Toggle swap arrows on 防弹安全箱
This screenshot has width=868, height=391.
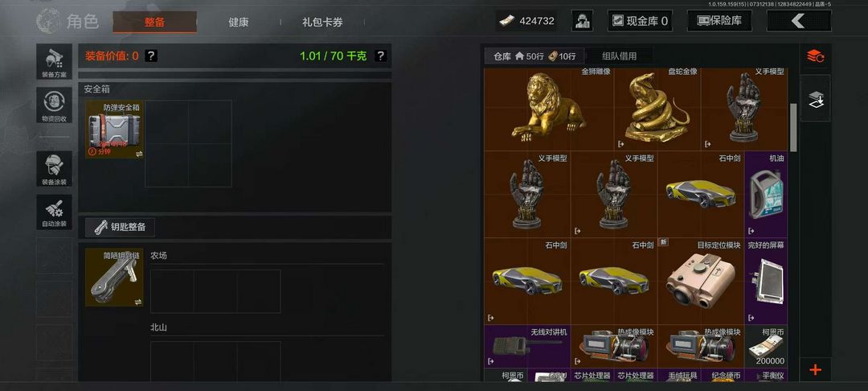tap(138, 154)
